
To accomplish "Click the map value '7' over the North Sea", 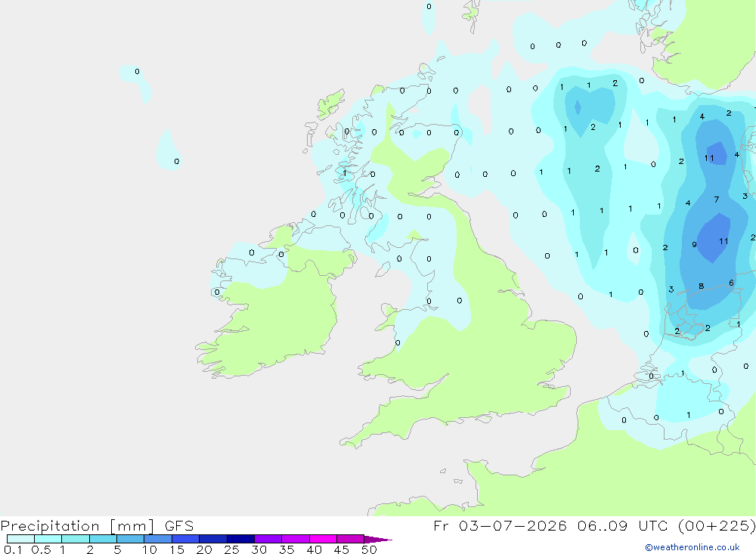I will coord(717,200).
